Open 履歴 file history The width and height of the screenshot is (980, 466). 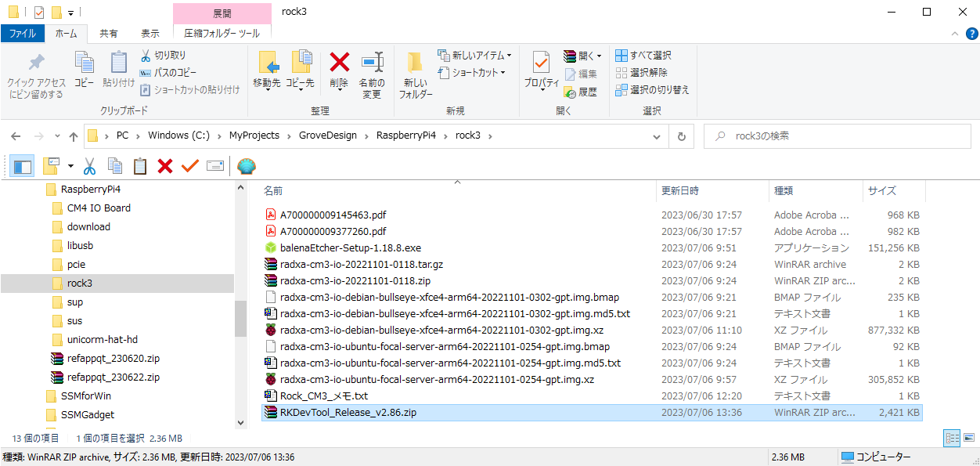click(580, 92)
